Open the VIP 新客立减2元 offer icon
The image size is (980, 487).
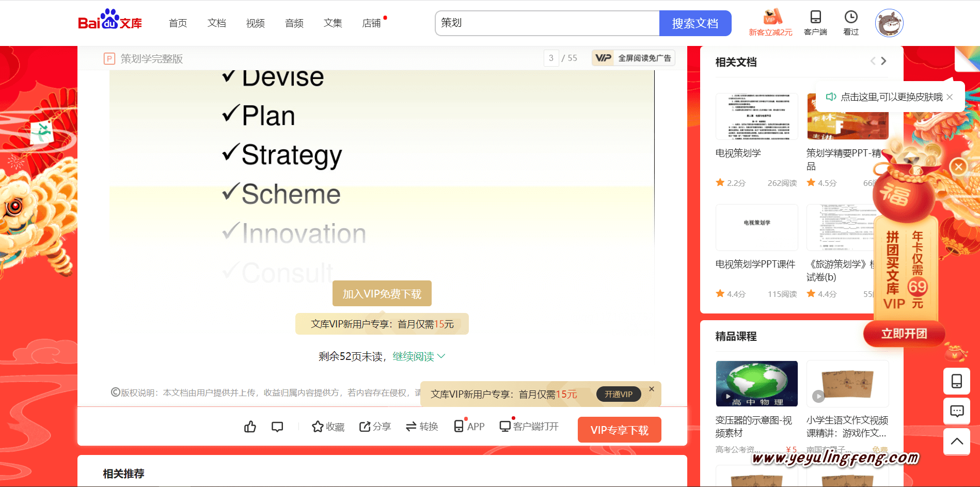[x=770, y=23]
